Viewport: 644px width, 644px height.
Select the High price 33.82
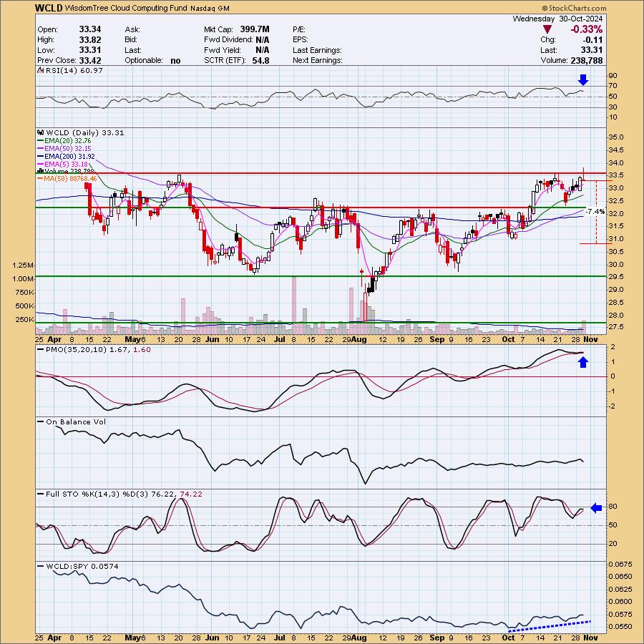90,39
